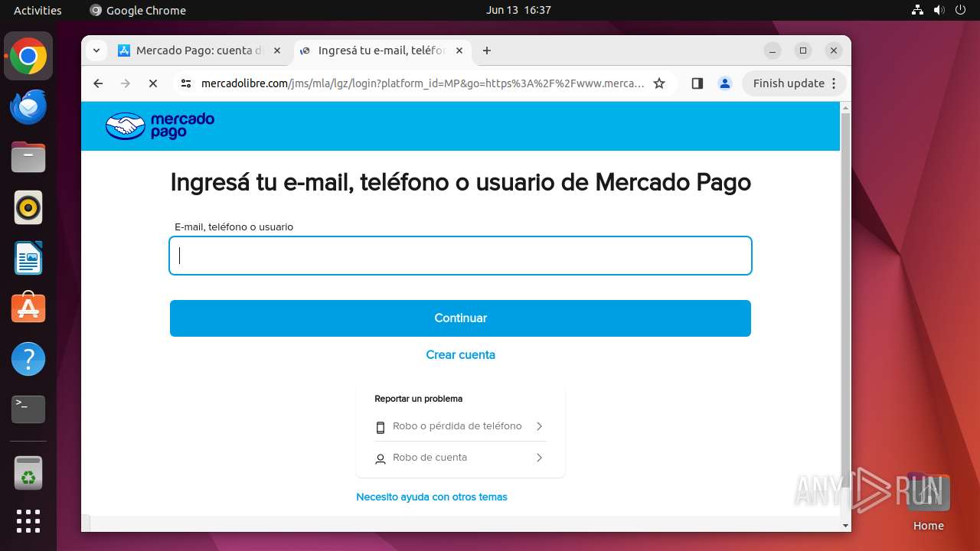Click the phone icon beside Robo o pérdida
This screenshot has width=980, height=551.
click(381, 427)
